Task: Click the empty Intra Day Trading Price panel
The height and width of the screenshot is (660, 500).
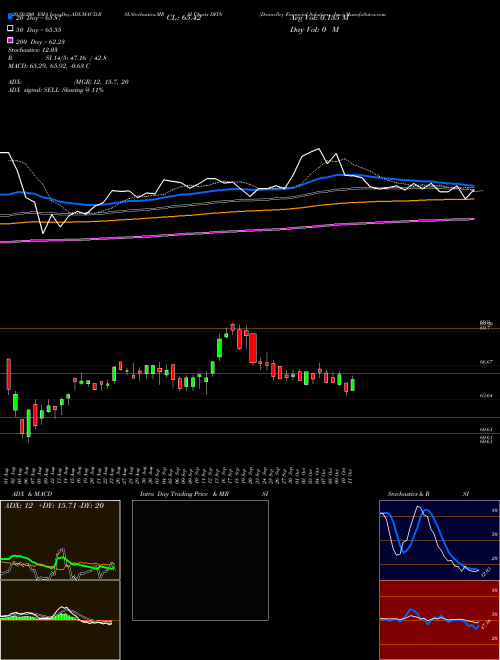Action: tap(200, 560)
